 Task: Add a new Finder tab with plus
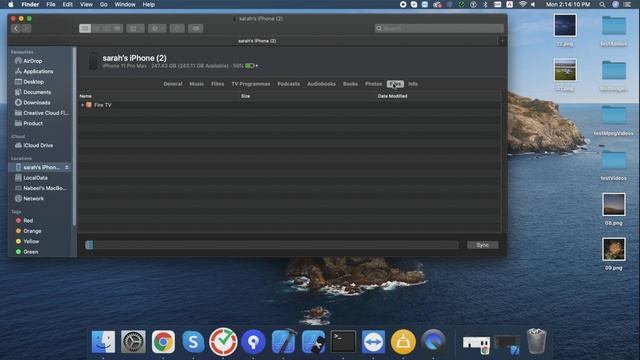[x=502, y=41]
